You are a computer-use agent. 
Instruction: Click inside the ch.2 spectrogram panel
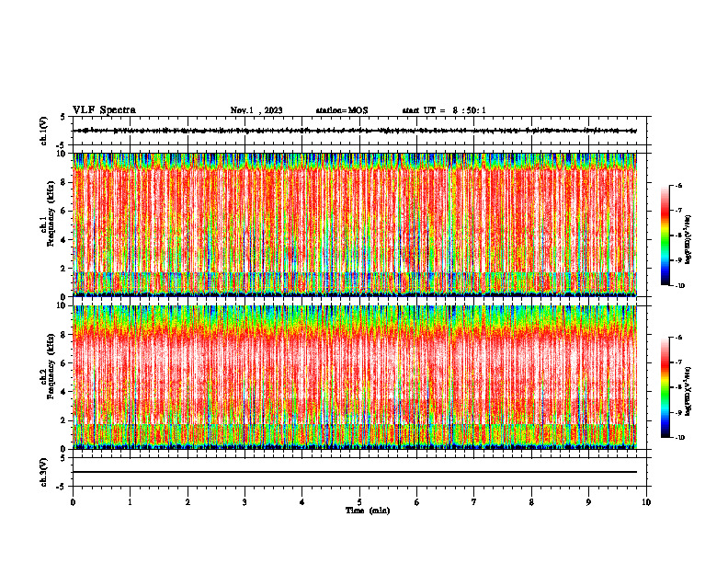(x=355, y=377)
